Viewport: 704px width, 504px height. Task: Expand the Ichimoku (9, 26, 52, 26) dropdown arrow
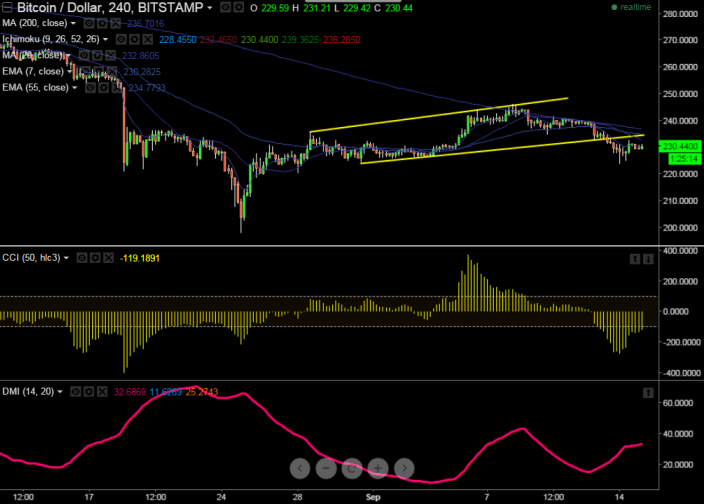click(106, 39)
